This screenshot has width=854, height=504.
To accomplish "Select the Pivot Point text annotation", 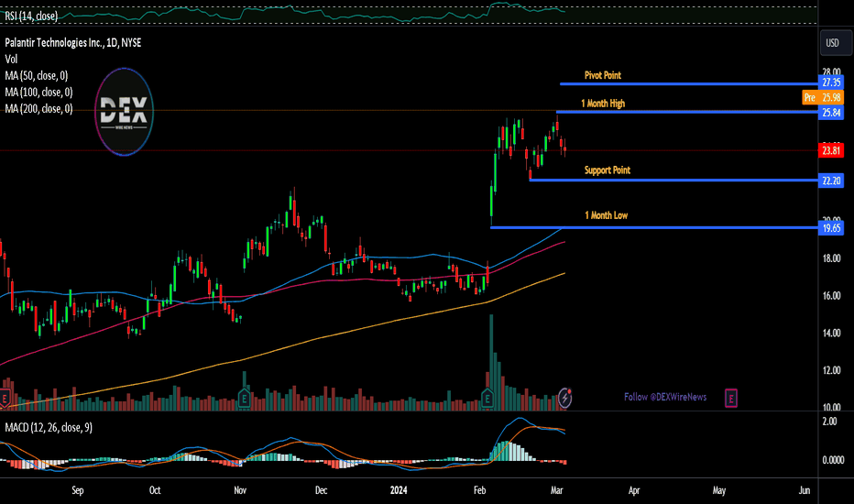I will tap(602, 75).
